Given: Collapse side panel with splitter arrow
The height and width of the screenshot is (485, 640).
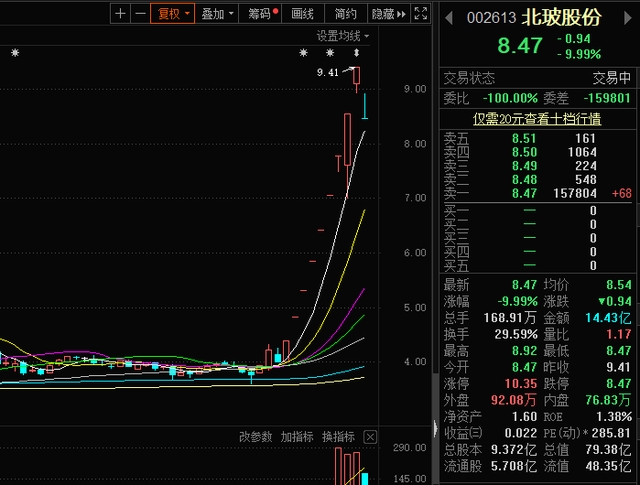Looking at the screenshot, I should 436,429.
